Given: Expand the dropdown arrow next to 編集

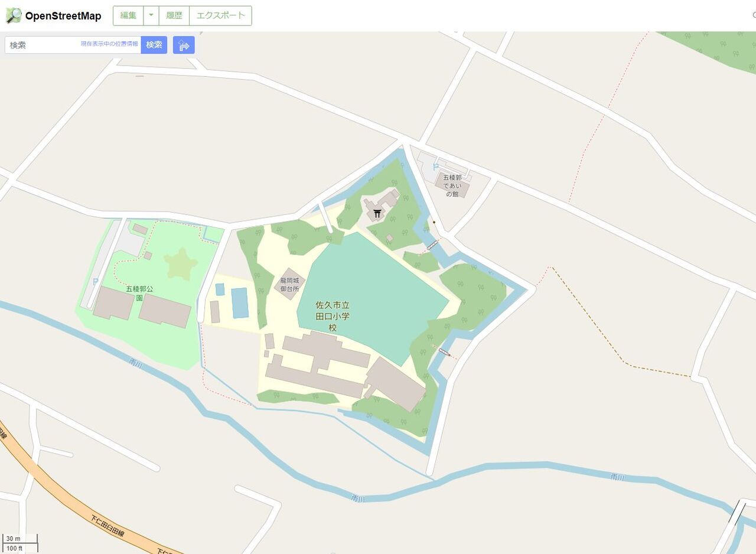Looking at the screenshot, I should point(151,16).
